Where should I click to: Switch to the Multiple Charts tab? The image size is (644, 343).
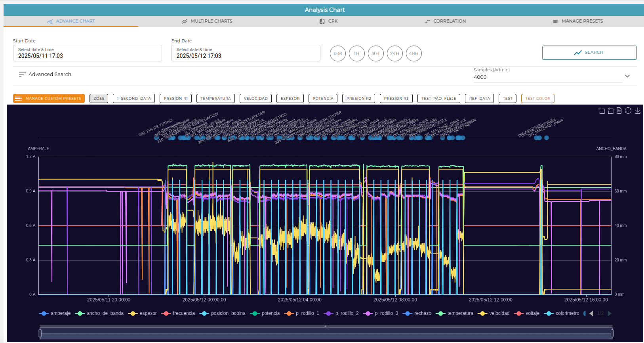[207, 21]
